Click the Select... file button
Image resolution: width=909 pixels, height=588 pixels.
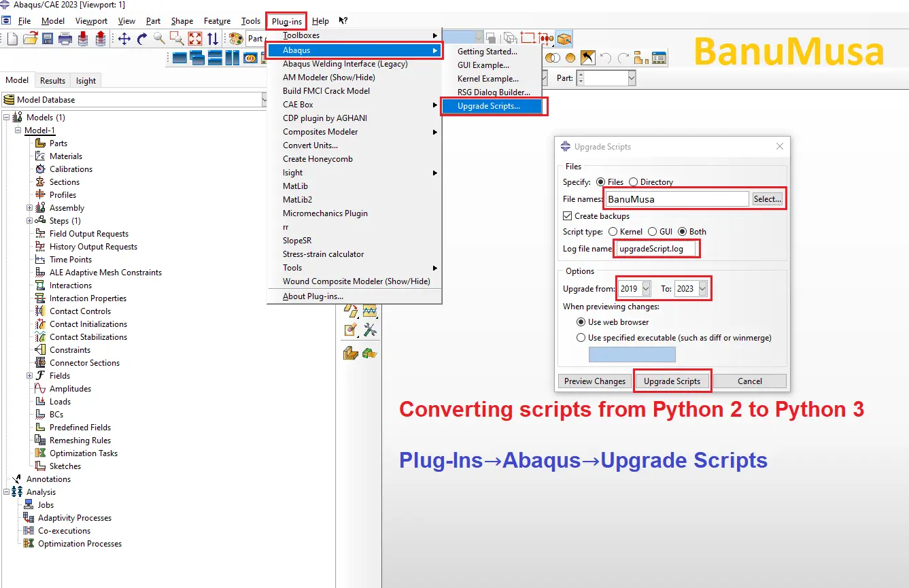pos(767,199)
